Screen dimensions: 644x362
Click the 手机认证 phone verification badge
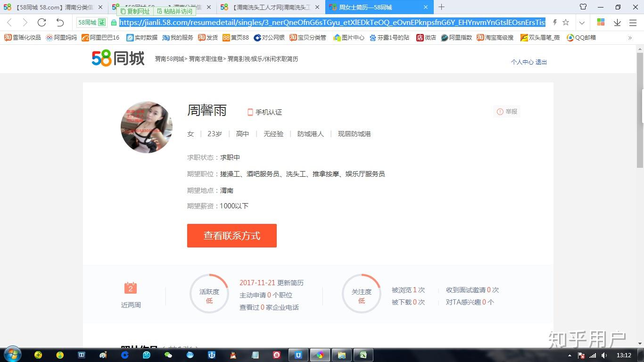[264, 112]
